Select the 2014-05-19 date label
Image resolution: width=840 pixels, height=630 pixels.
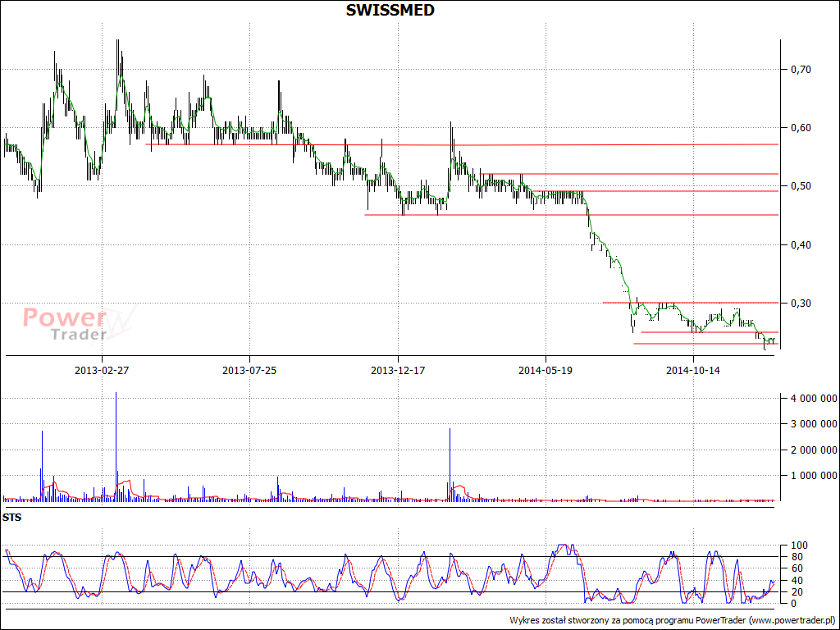pos(546,370)
